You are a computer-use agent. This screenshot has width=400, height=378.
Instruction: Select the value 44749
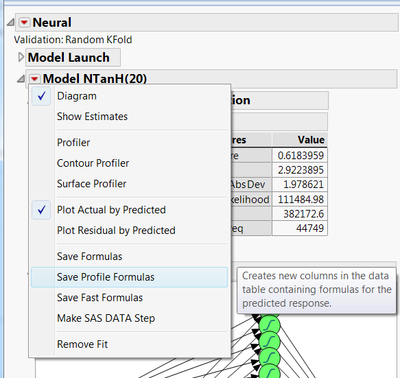[x=300, y=228]
